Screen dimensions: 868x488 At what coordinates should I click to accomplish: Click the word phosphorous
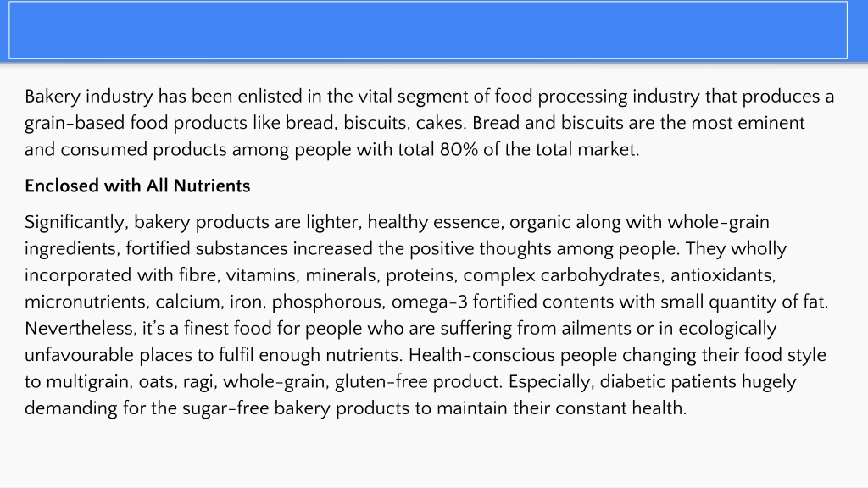(329, 302)
